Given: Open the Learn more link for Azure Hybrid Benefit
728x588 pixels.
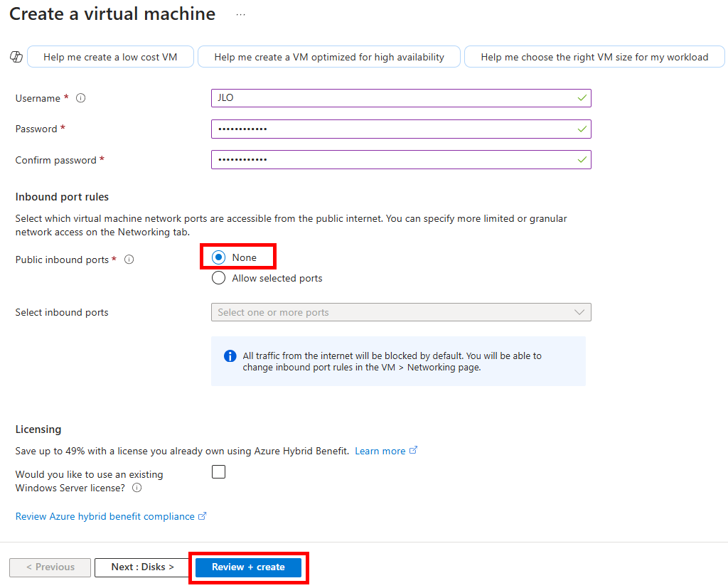Looking at the screenshot, I should tap(380, 451).
